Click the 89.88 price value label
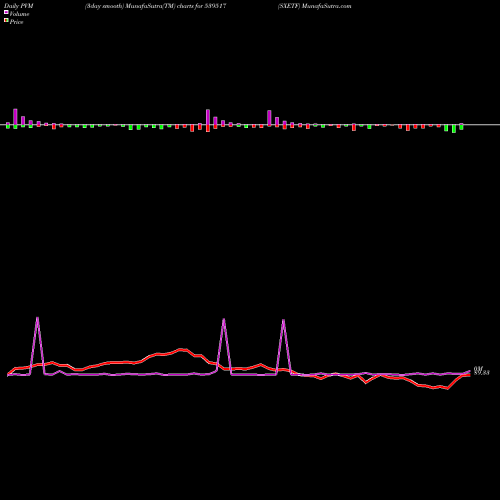Image resolution: width=500 pixels, height=500 pixels. (481, 373)
